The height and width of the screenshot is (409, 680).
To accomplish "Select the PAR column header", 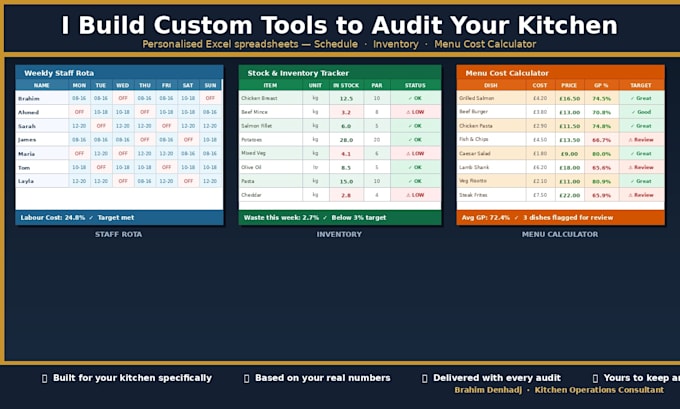I will click(377, 85).
